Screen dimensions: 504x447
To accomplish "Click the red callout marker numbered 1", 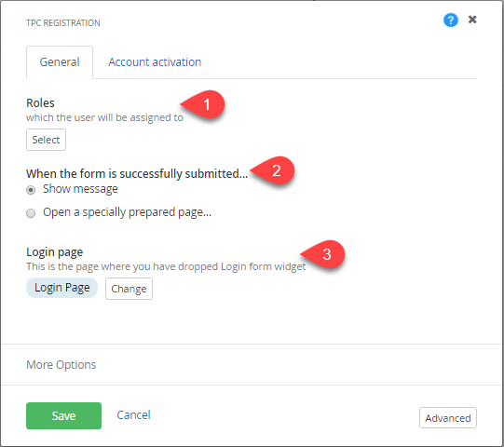I will (202, 104).
